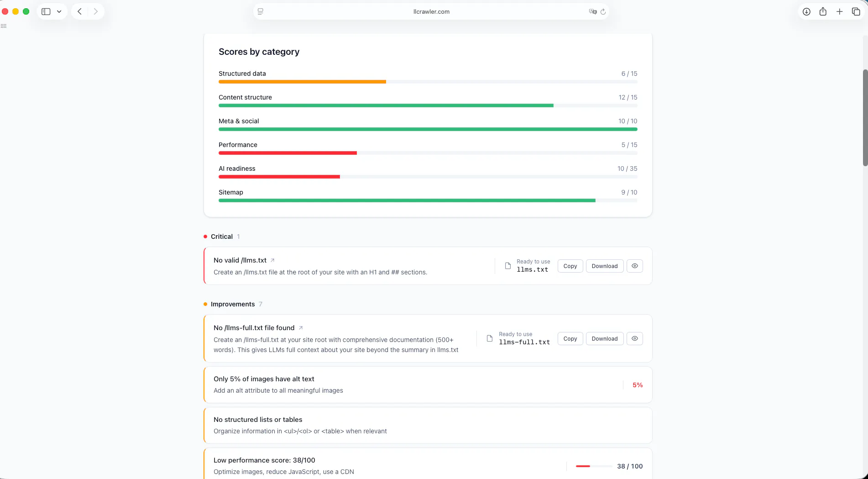Open the sidebar options dropdown chevron
The image size is (868, 479).
(x=59, y=11)
